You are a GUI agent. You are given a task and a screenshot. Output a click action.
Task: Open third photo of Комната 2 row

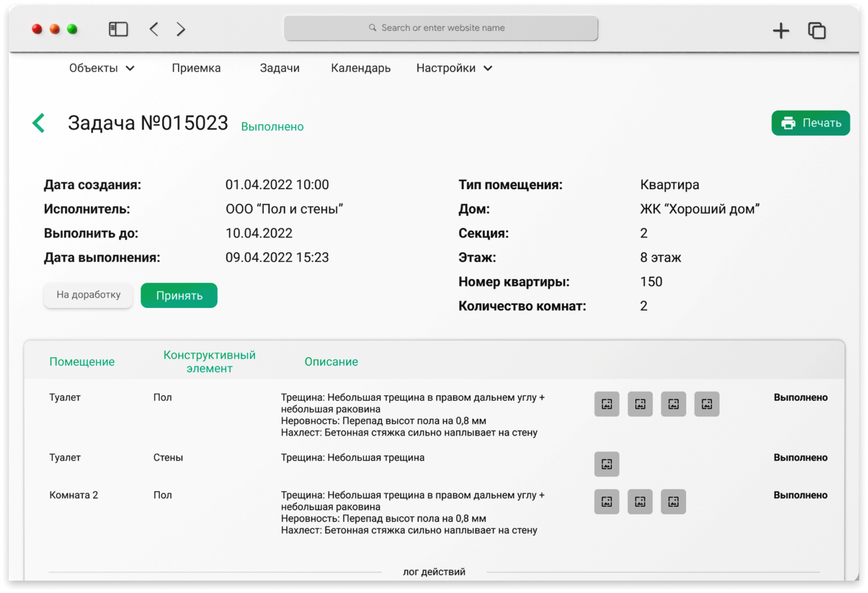(673, 502)
